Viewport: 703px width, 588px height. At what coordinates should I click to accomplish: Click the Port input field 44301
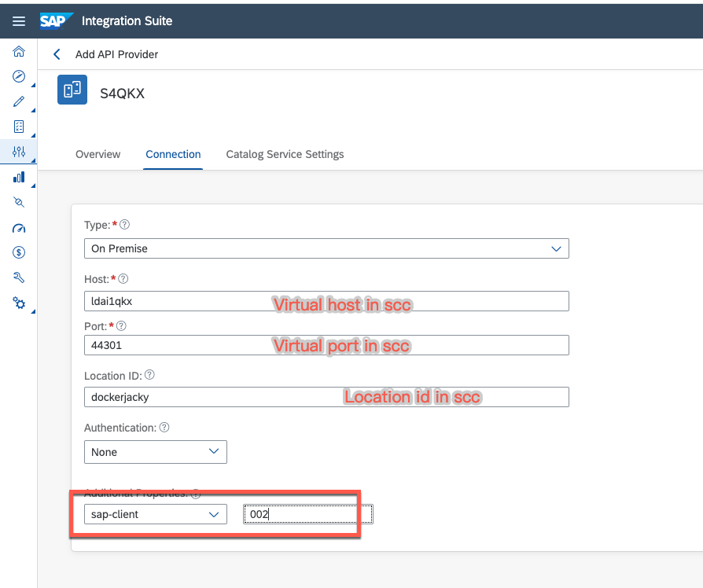click(x=326, y=345)
